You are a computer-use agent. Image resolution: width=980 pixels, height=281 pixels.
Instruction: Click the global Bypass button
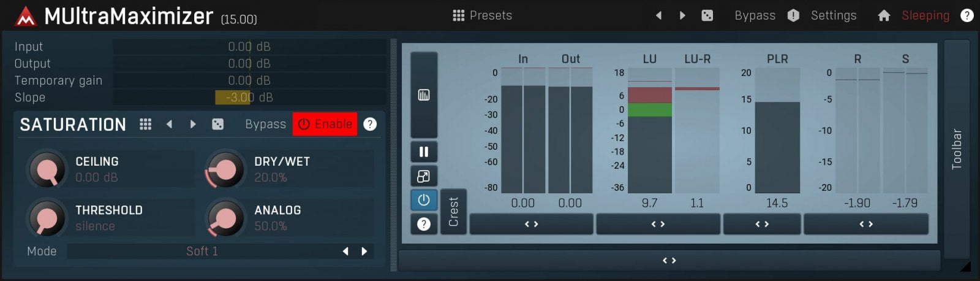point(755,15)
